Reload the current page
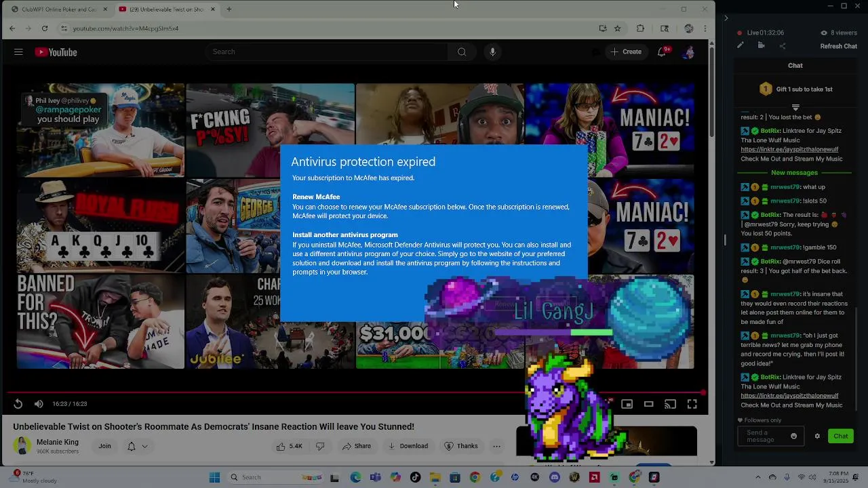Viewport: 868px width, 488px height. (45, 28)
